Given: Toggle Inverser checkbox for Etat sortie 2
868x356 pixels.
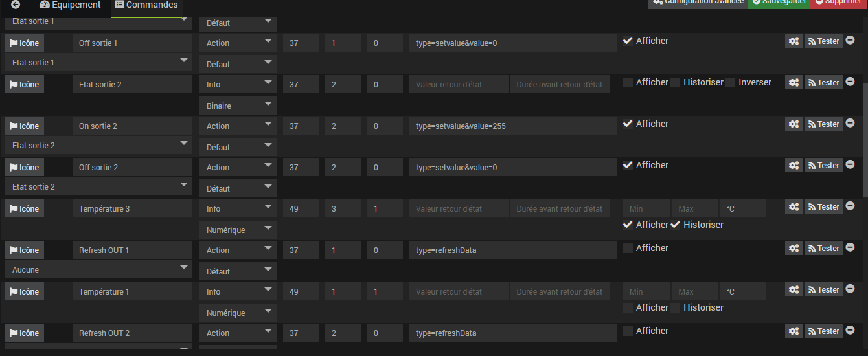Looking at the screenshot, I should tap(731, 83).
